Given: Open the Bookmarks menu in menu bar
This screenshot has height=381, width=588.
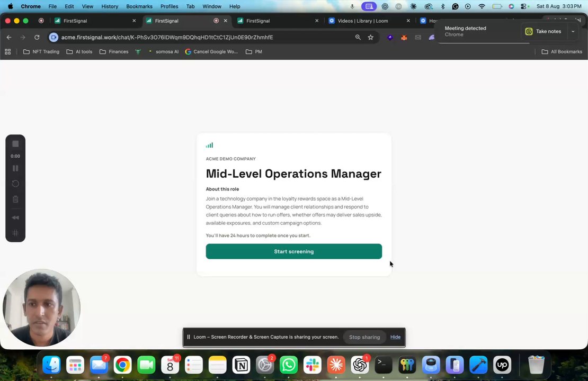Looking at the screenshot, I should 139,6.
